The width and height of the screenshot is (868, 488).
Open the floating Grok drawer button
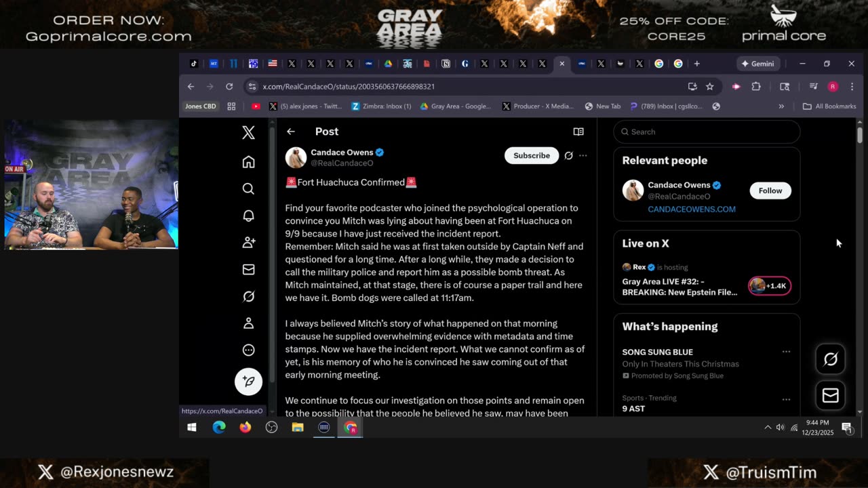[x=830, y=359]
